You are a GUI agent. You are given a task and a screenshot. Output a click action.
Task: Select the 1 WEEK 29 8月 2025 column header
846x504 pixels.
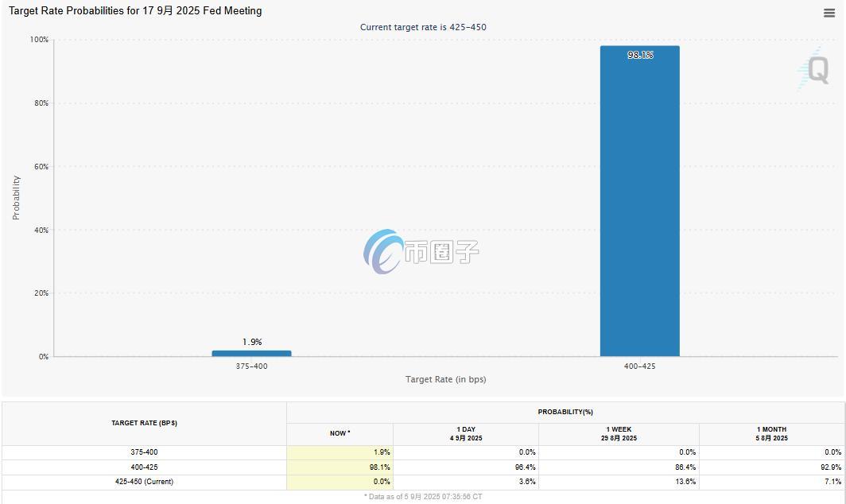619,434
